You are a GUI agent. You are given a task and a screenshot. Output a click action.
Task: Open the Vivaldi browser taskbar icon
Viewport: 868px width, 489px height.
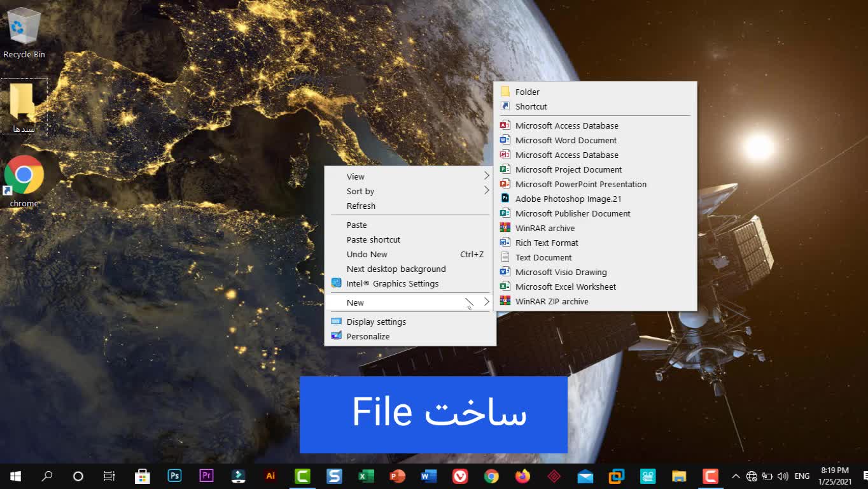(x=459, y=476)
